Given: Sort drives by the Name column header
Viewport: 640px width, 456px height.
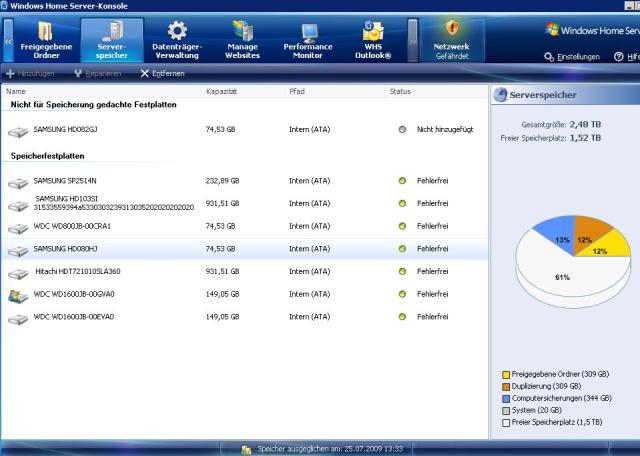Looking at the screenshot, I should tap(16, 91).
